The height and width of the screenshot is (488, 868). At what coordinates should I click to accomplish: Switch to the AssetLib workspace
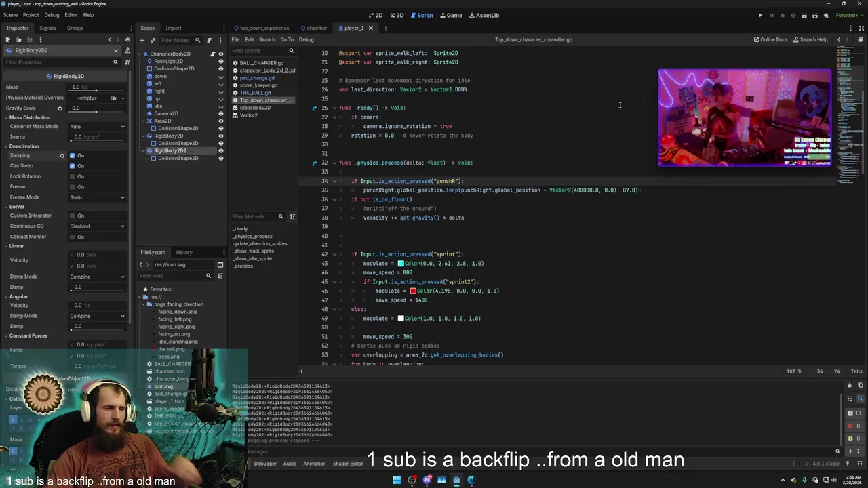pyautogui.click(x=483, y=15)
